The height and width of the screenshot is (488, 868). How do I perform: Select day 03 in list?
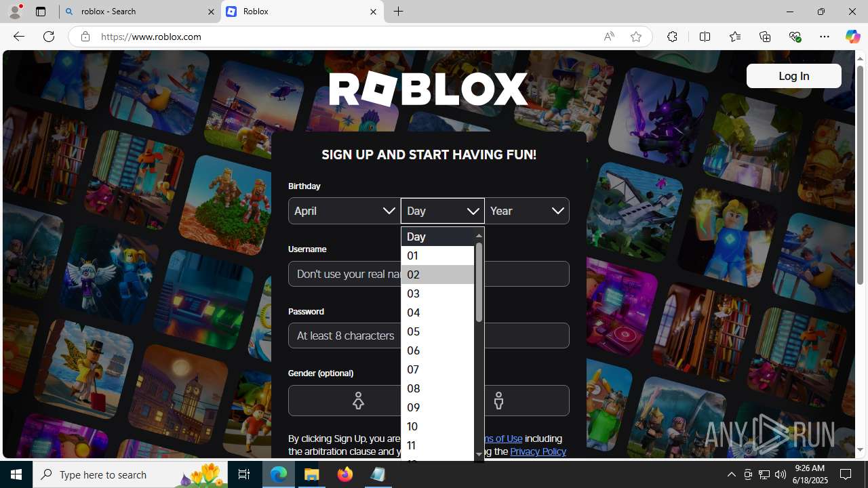(437, 293)
